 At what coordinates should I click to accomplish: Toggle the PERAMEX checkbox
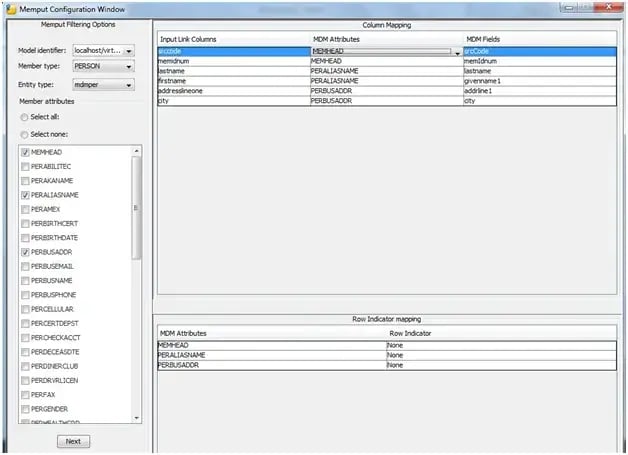(25, 209)
